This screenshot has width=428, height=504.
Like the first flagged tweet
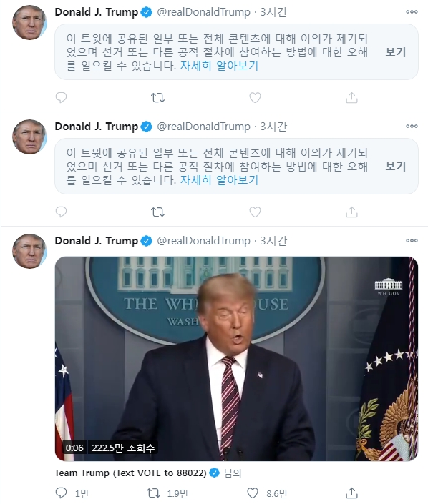point(255,97)
